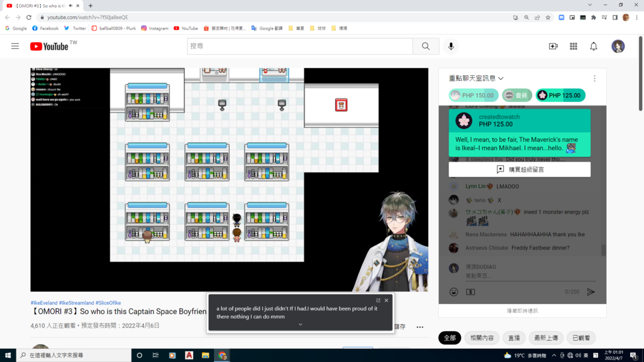The width and height of the screenshot is (644, 362).
Task: Click the YouTube search magnifier button
Action: tap(426, 47)
